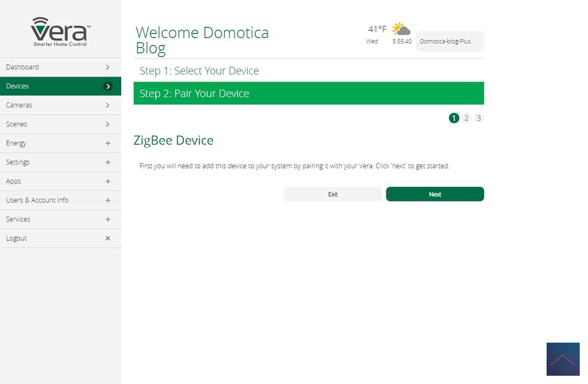
Task: Select the Domotica-blog-Plus controller box
Action: pyautogui.click(x=450, y=41)
